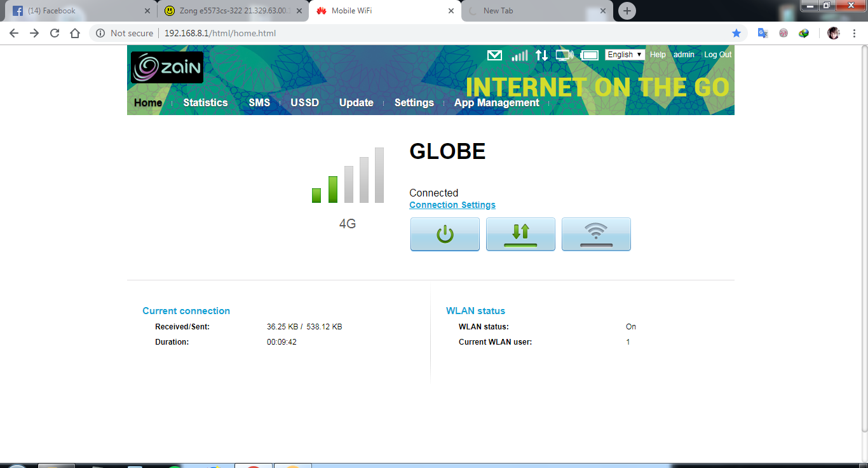
Task: Click the Connected status text
Action: point(433,193)
